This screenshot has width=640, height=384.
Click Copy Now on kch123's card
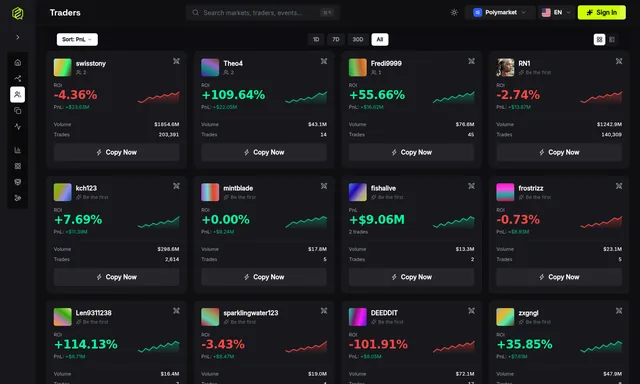(x=116, y=277)
